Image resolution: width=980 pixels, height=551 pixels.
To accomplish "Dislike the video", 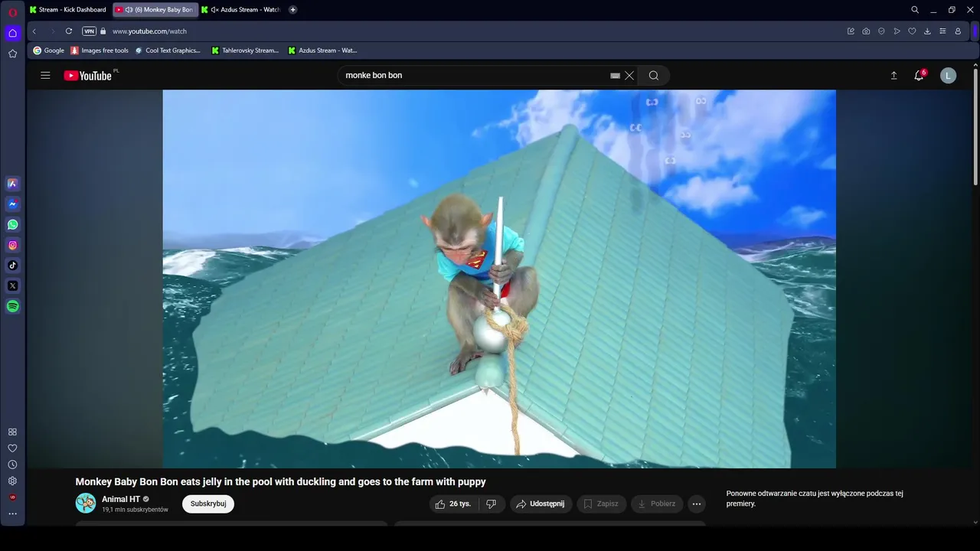I will click(x=492, y=504).
